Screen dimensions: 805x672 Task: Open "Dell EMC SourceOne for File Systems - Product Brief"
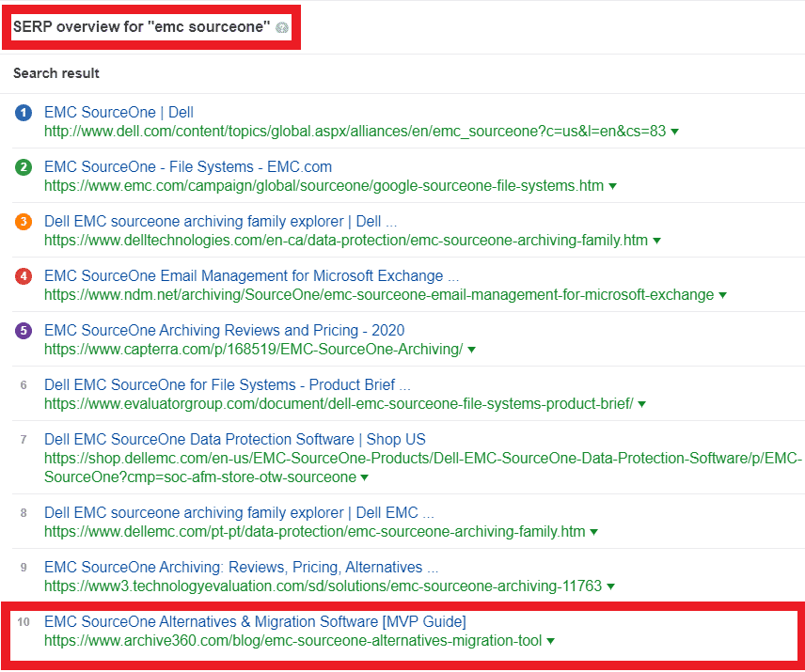click(x=227, y=384)
